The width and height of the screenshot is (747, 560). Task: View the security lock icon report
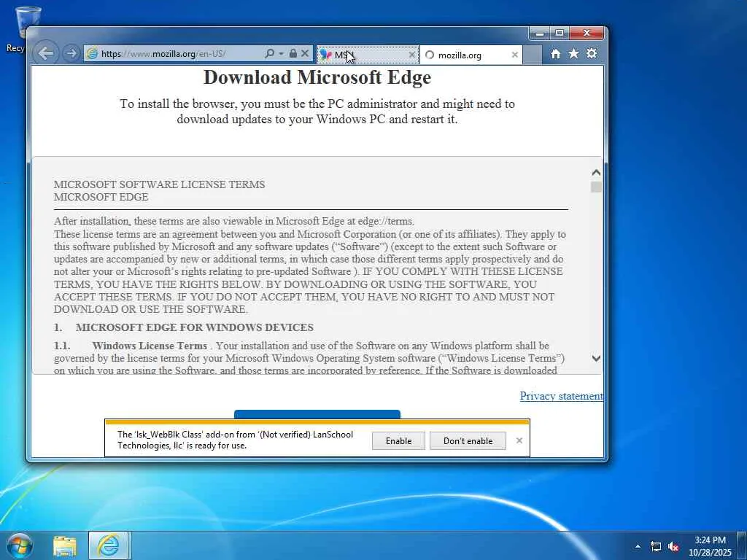[x=293, y=53]
